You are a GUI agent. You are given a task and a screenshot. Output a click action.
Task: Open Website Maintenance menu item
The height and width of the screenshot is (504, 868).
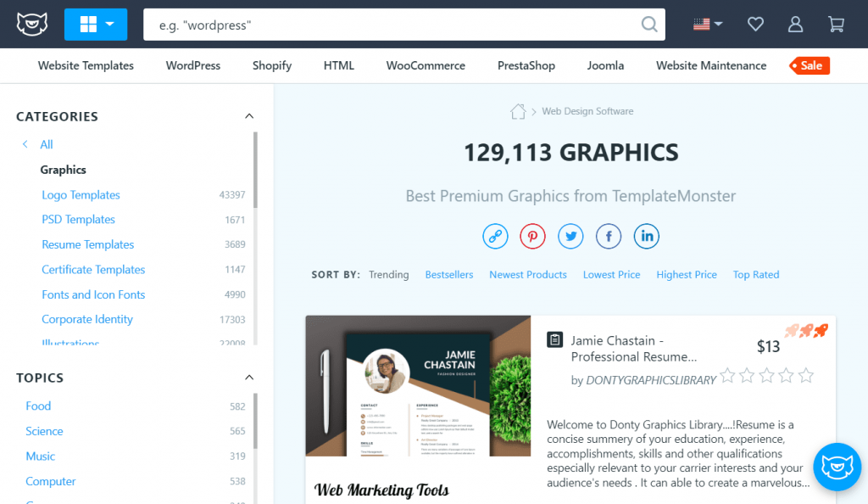point(711,65)
